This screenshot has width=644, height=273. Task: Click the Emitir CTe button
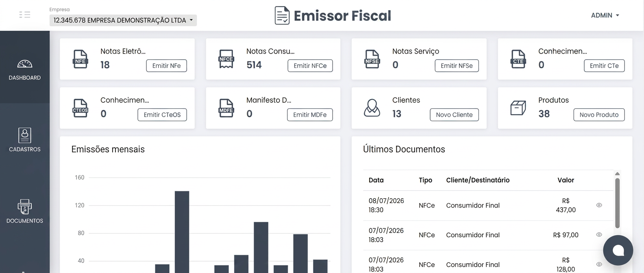click(604, 66)
